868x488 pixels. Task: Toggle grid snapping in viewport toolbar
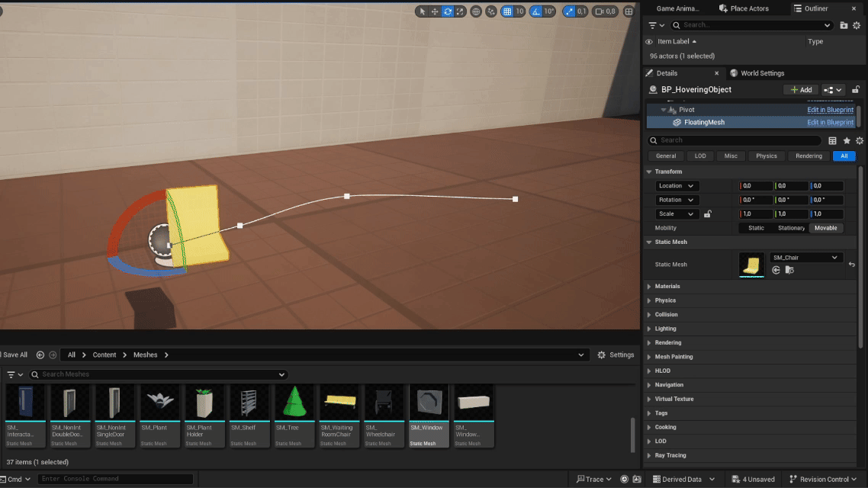507,11
